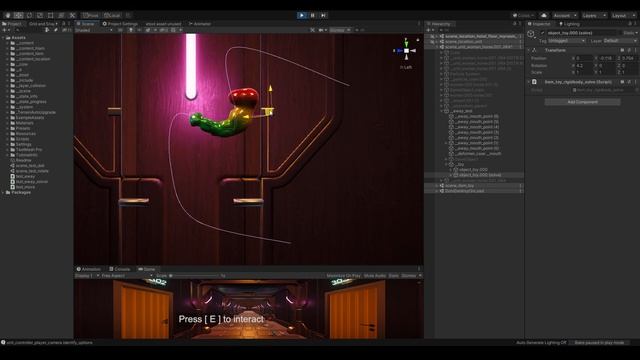Collapse the _away_test hierarchy node
This screenshot has width=640, height=360.
(442, 111)
